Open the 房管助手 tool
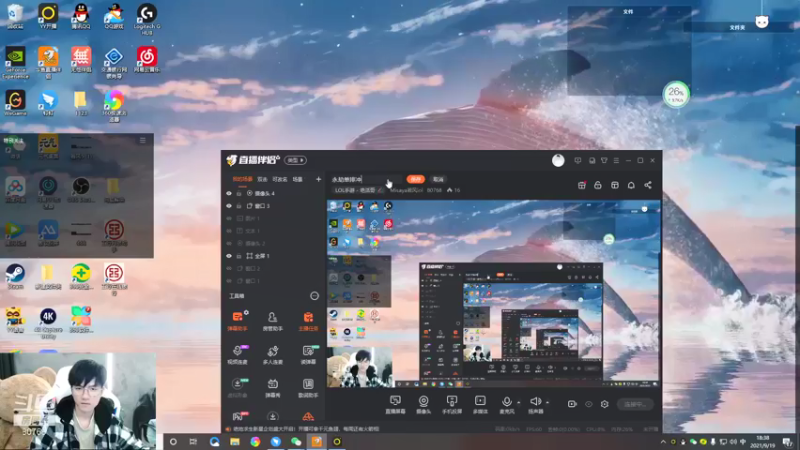The width and height of the screenshot is (800, 450). coord(272,321)
